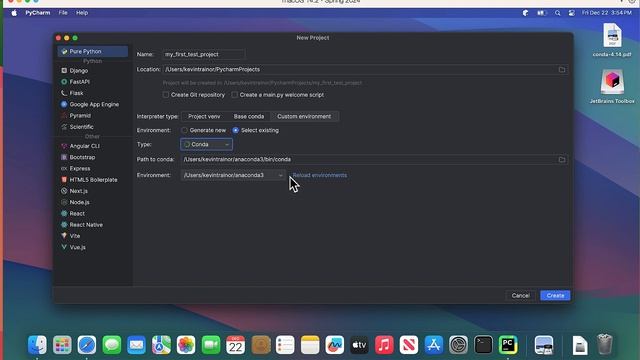The image size is (640, 360).
Task: Pick the Express project icon
Action: (x=64, y=169)
